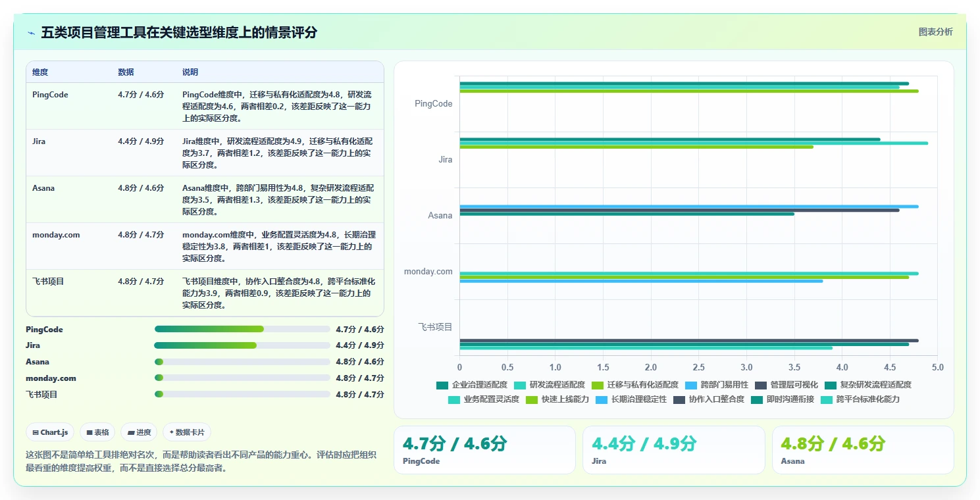The height and width of the screenshot is (500, 980).
Task: Click the 4.8分 / 4.7分 value beside 飞书项目 progress bar
Action: [x=359, y=394]
